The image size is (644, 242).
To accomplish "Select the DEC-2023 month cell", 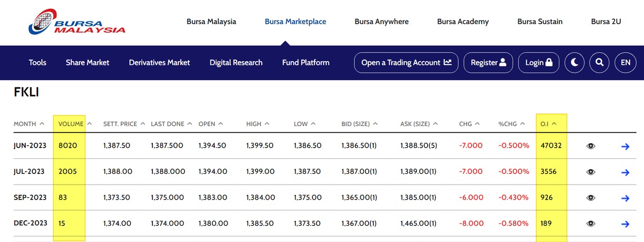I will tap(31, 223).
